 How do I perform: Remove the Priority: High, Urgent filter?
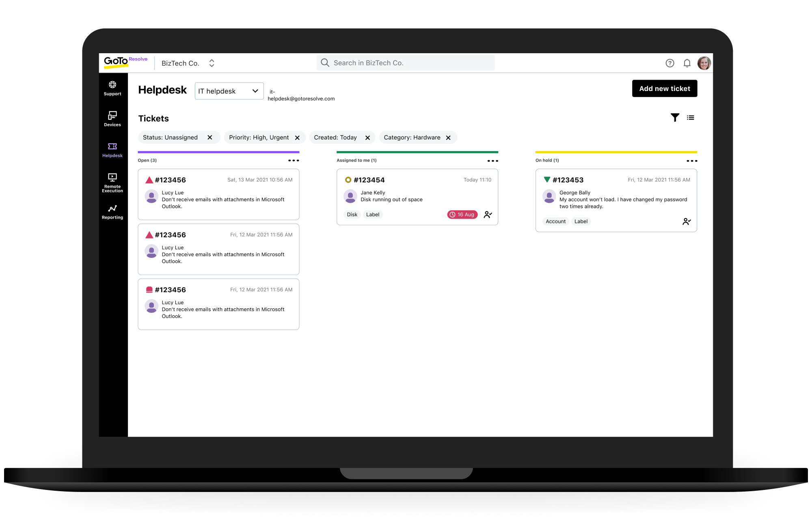point(297,138)
